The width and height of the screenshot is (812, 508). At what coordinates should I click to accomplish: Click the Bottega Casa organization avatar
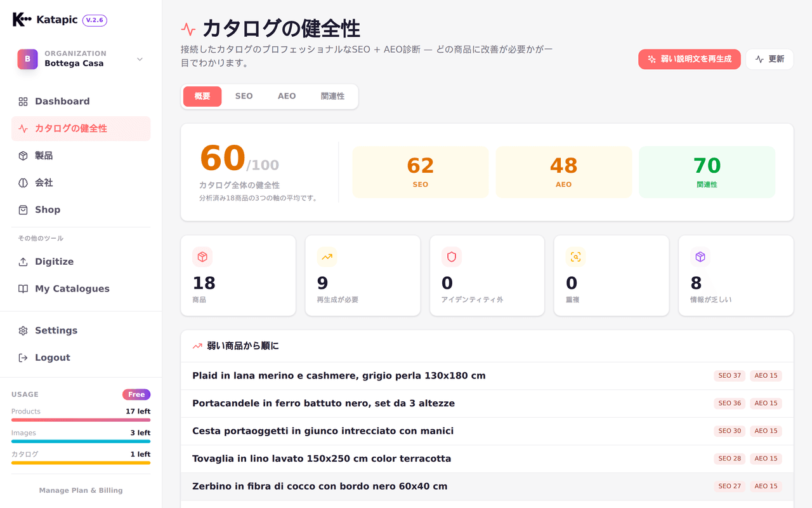(x=27, y=59)
